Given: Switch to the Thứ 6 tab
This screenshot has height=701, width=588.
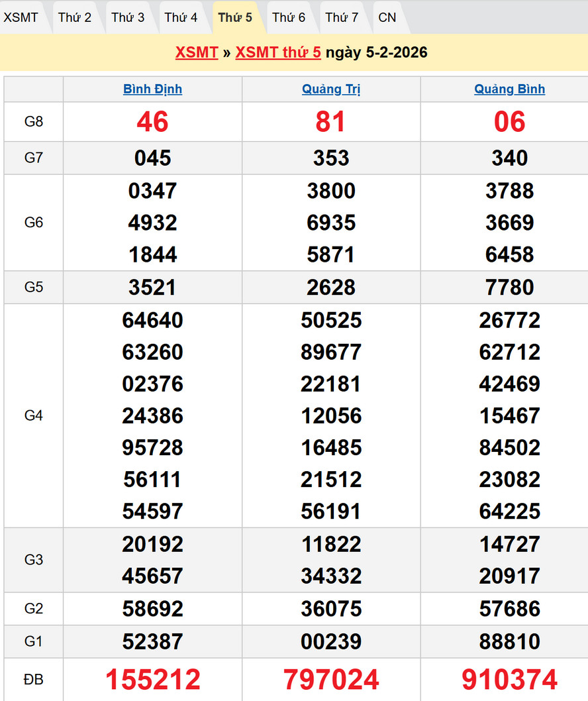Looking at the screenshot, I should [x=289, y=17].
